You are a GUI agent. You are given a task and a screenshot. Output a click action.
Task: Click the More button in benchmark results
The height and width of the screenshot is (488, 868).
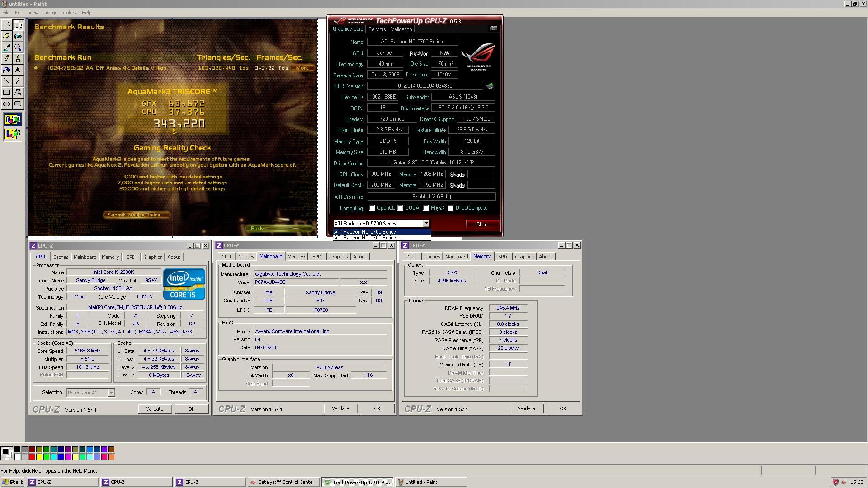point(302,68)
